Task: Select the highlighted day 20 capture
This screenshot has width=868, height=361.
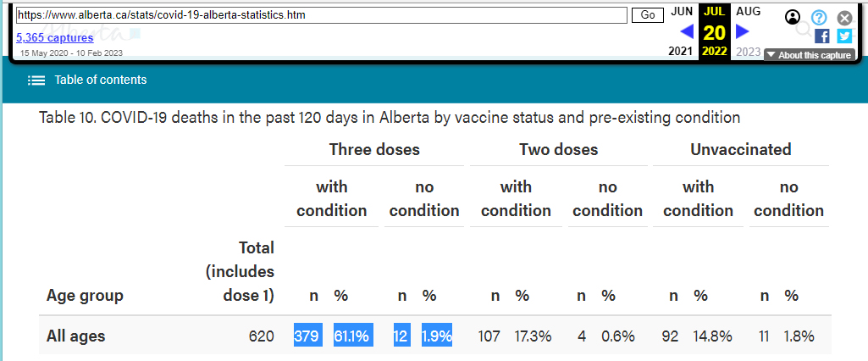Action: [715, 33]
